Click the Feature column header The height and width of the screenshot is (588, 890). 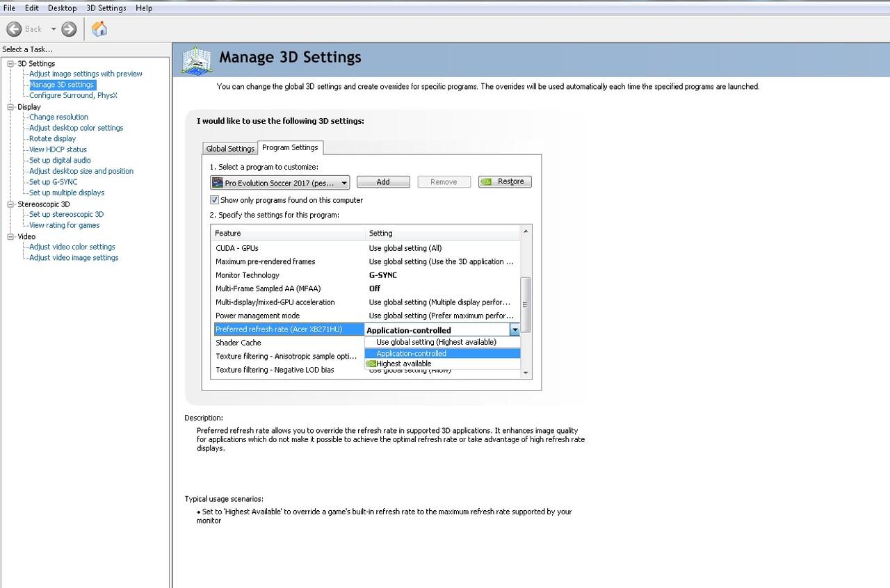(289, 233)
